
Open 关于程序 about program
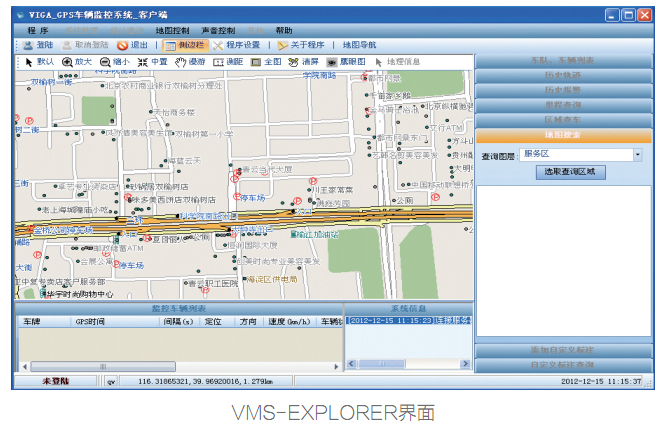301,45
